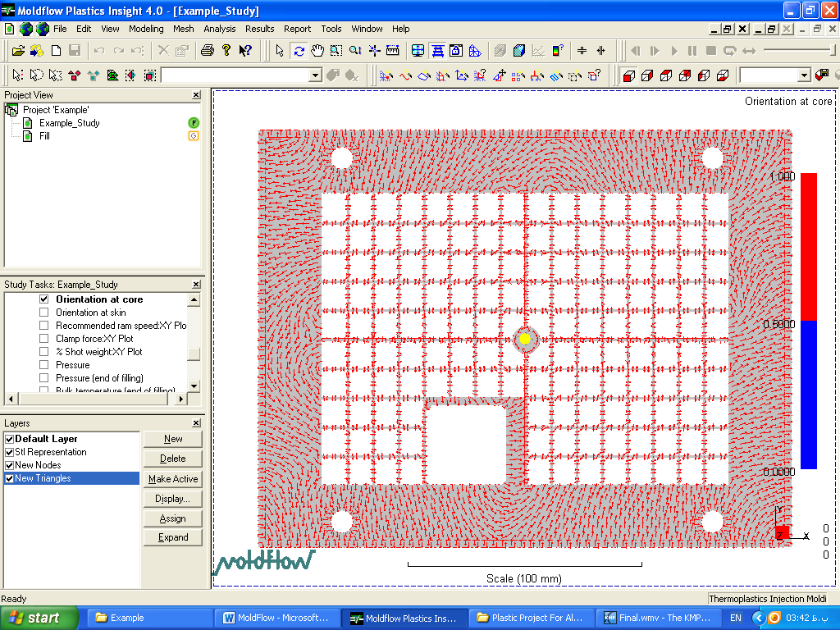
Task: Click the Make Active button
Action: tap(172, 479)
